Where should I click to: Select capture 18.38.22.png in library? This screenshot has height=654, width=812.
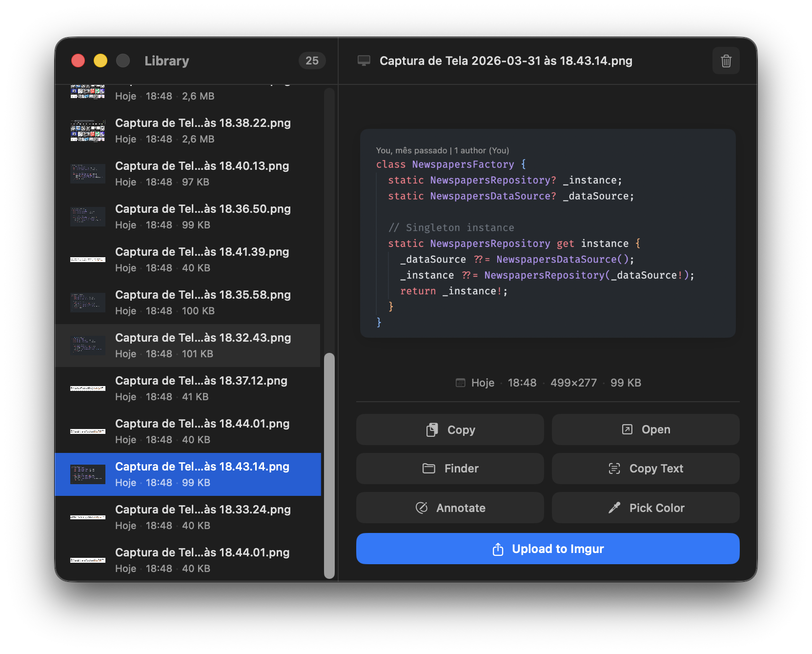click(x=188, y=131)
